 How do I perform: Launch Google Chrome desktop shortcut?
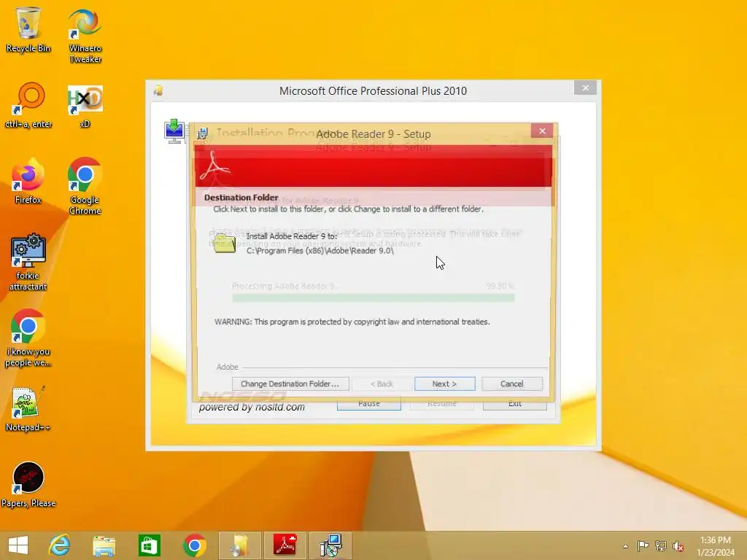[x=85, y=186]
